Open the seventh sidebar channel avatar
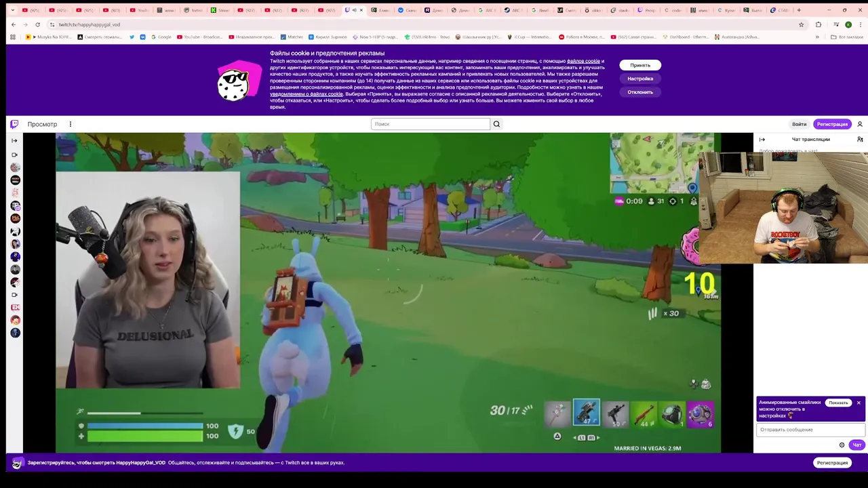Viewport: 868px width, 488px height. point(15,244)
